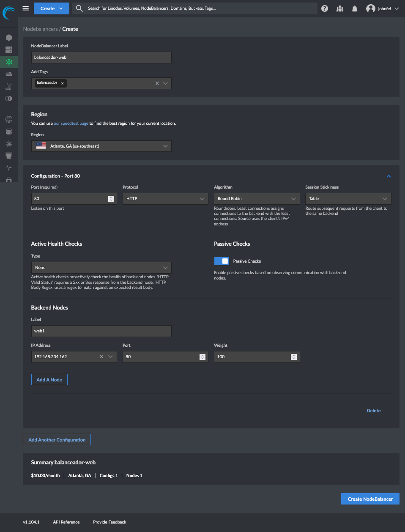Open the johnfel account menu
This screenshot has height=532, width=405.
382,8
